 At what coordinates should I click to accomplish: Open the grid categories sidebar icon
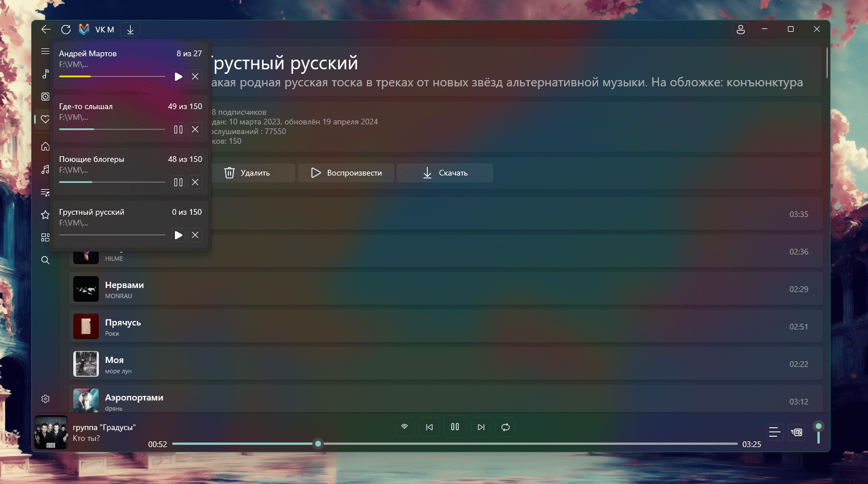[45, 237]
